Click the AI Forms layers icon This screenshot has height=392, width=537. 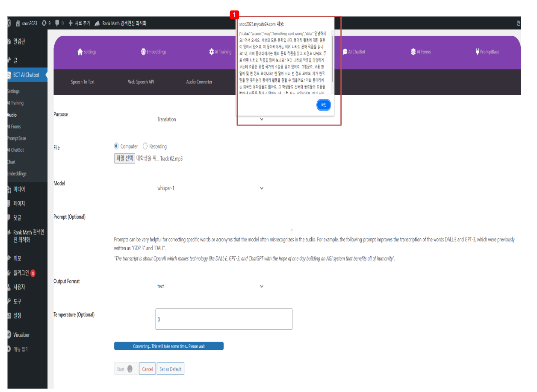(413, 52)
